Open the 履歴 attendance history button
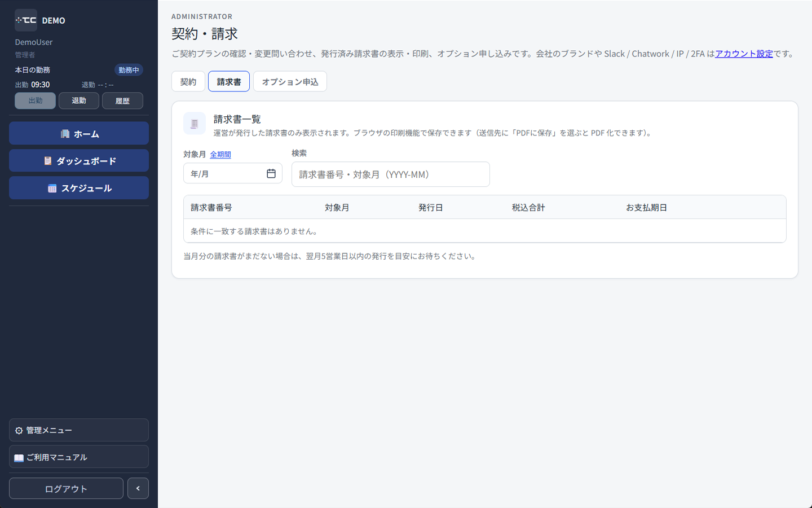 [122, 101]
